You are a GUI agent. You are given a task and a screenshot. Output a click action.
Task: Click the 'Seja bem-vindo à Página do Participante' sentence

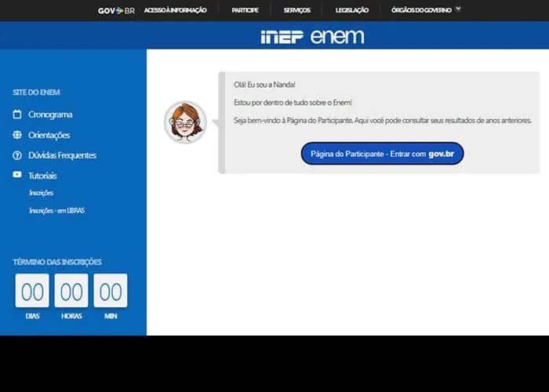pyautogui.click(x=383, y=121)
